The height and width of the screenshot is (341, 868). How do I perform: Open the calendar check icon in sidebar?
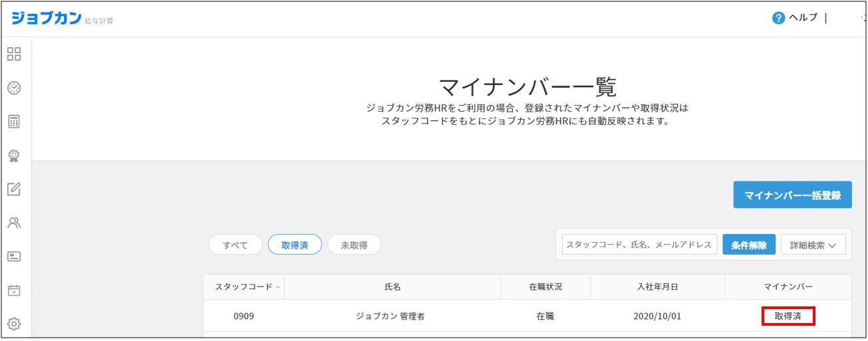(x=14, y=290)
